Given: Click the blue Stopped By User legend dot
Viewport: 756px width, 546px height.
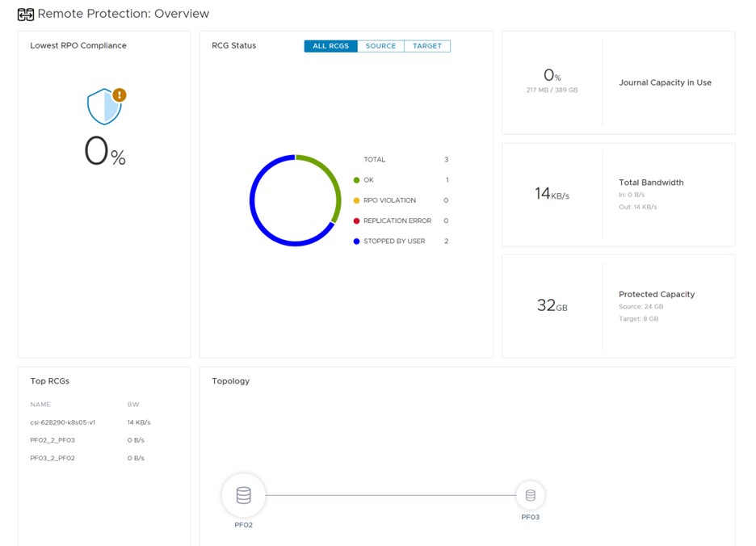Looking at the screenshot, I should point(356,241).
